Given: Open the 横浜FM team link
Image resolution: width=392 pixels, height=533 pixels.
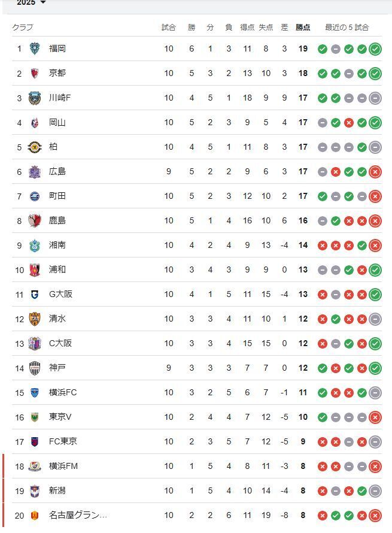Looking at the screenshot, I should 63,466.
